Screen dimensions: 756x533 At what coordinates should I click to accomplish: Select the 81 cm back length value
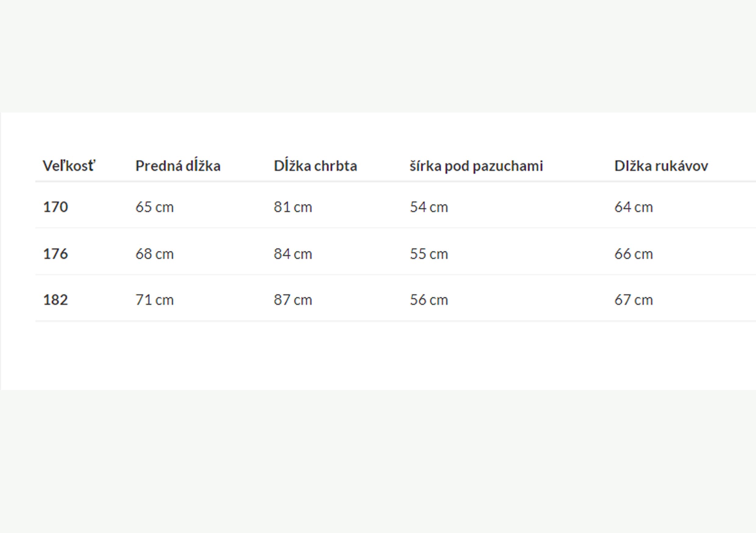293,207
